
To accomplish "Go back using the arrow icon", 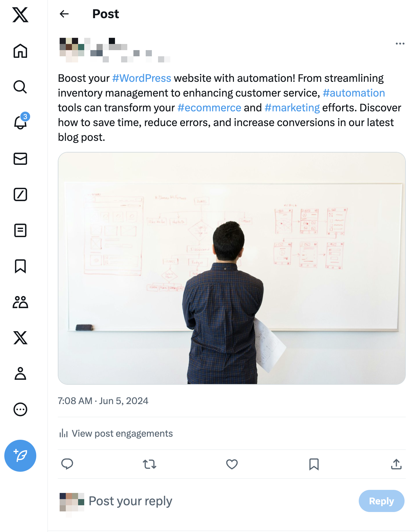I will (x=64, y=14).
